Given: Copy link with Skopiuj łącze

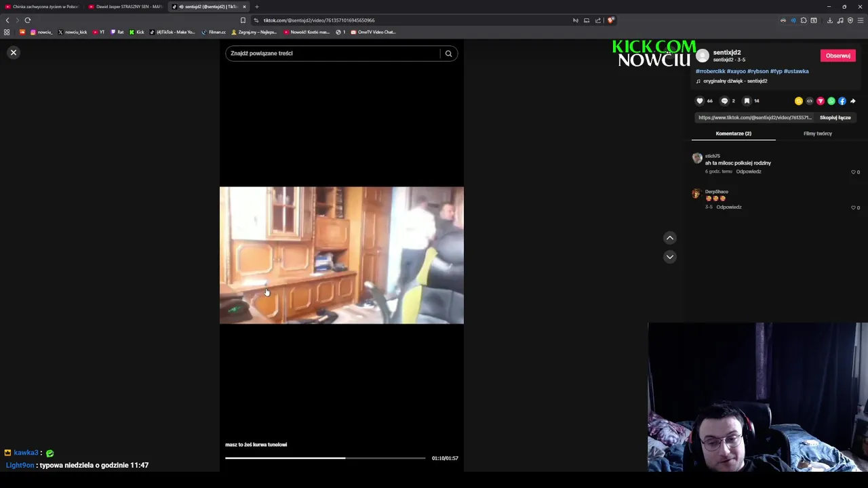Looking at the screenshot, I should (835, 117).
